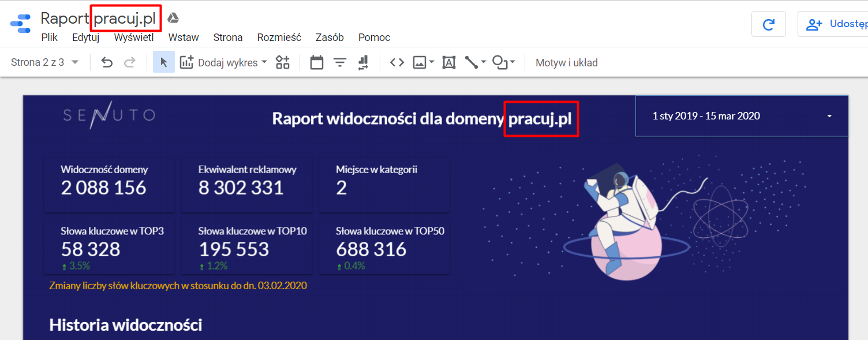This screenshot has height=340, width=868.
Task: Select the pointer selection tool
Action: (164, 62)
